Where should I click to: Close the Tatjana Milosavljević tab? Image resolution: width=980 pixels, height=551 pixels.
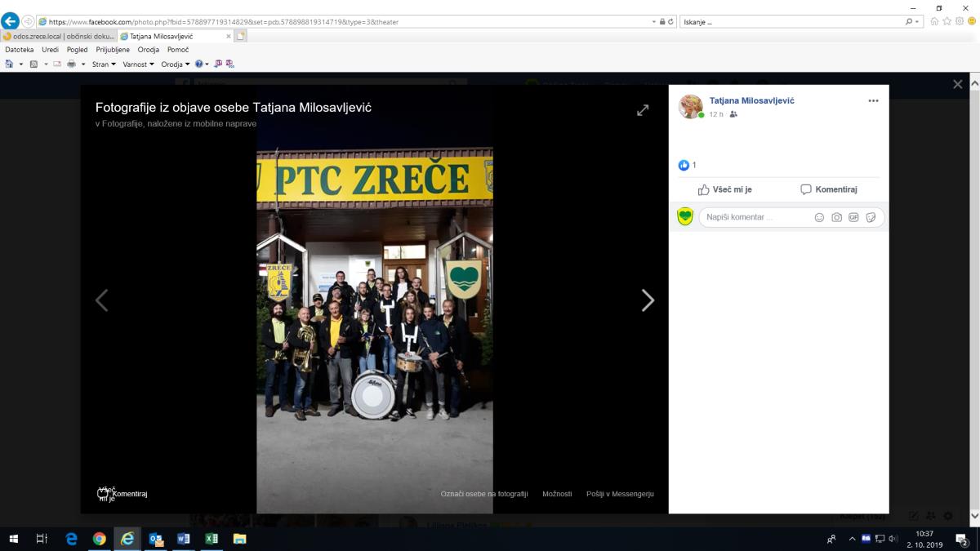point(228,36)
